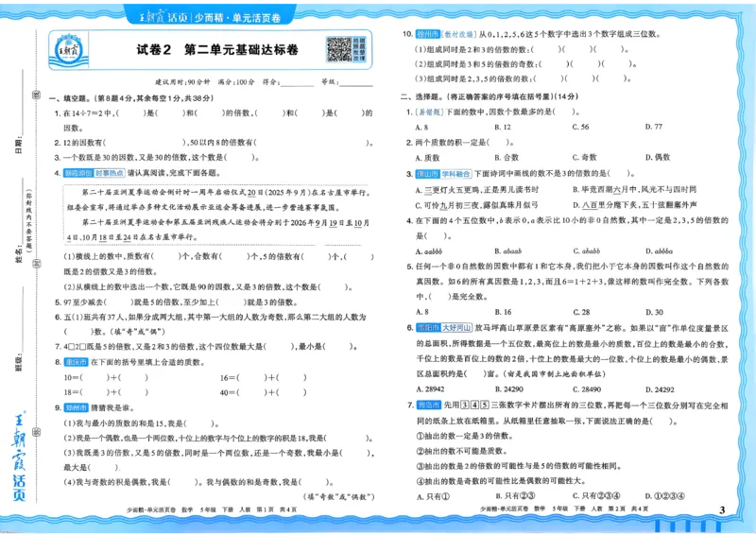This screenshot has height=535, width=756.
Task: Click the 资阳市 tag
Action: pos(428,328)
